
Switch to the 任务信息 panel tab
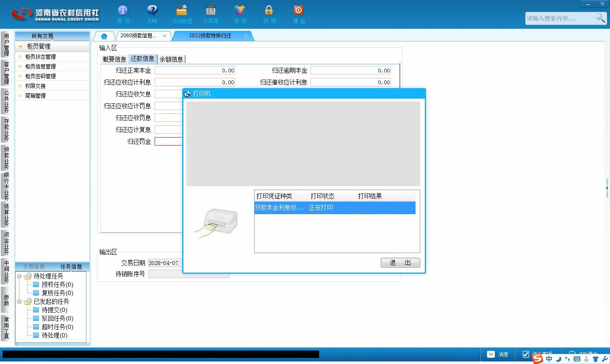pyautogui.click(x=71, y=267)
